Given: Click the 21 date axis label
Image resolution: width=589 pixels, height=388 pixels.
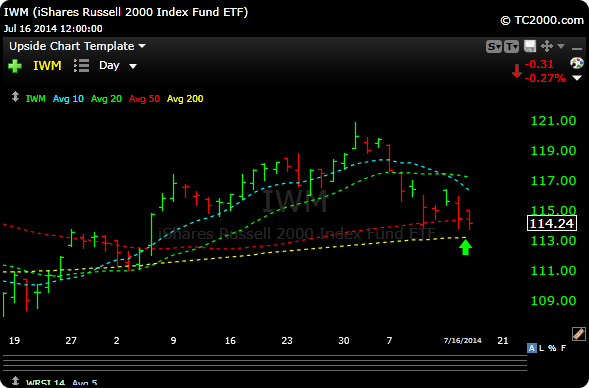Looking at the screenshot, I should 503,341.
